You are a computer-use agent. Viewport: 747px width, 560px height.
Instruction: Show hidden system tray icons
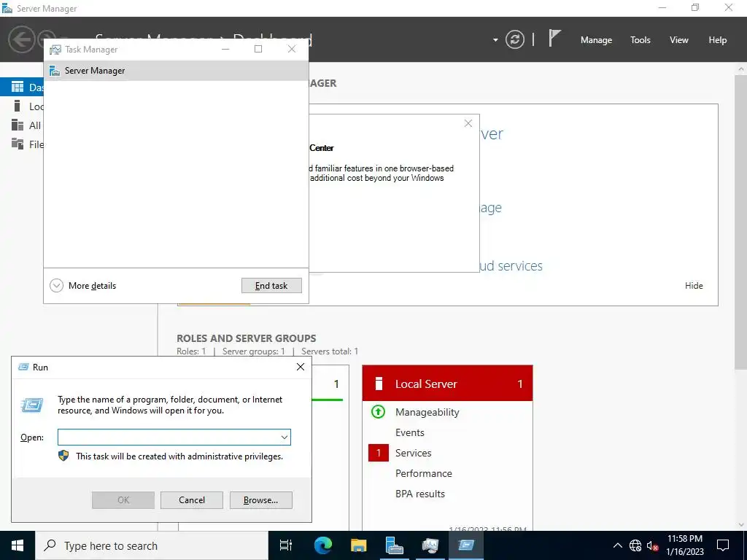pos(617,545)
